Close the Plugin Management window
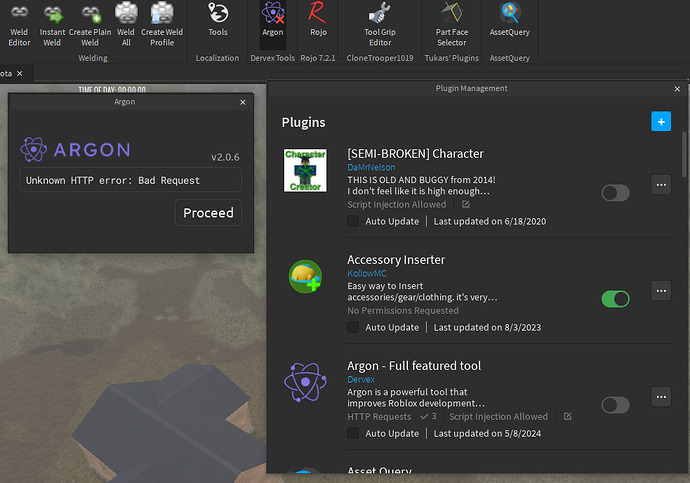 coord(677,89)
